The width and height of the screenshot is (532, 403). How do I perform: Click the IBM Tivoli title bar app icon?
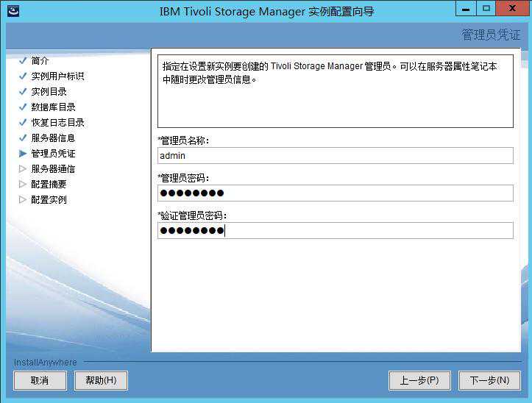[x=12, y=10]
